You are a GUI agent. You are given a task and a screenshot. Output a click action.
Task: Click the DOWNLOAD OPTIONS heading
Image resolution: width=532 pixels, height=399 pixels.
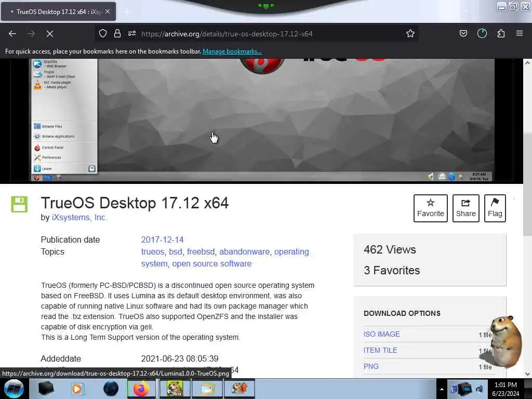coord(402,313)
